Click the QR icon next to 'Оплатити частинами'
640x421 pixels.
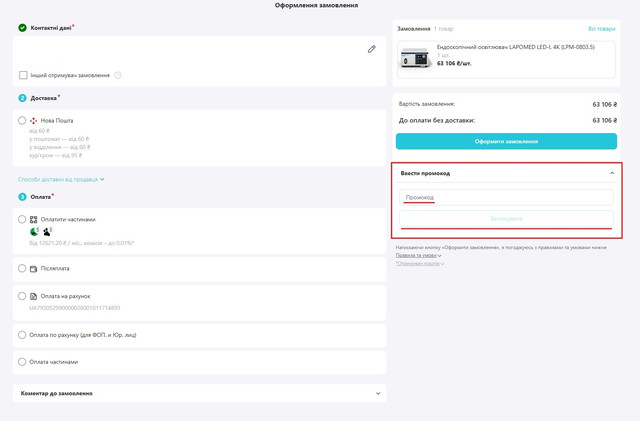(33, 219)
